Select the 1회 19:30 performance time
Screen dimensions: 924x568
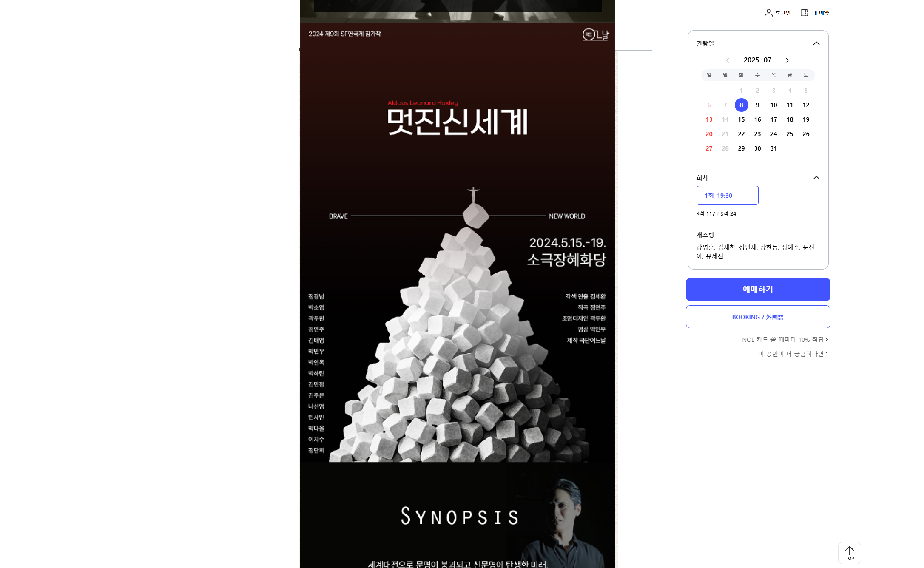point(727,195)
